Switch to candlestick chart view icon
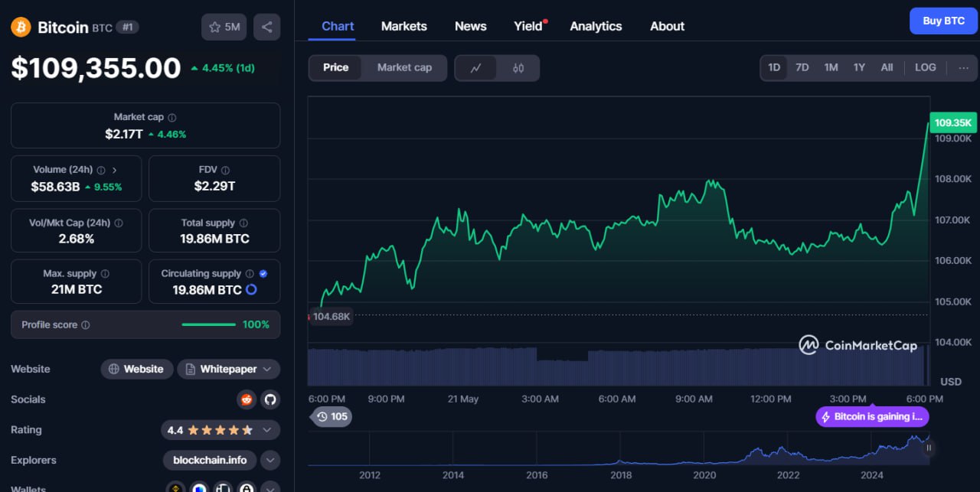Viewport: 980px width, 492px height. [x=518, y=68]
